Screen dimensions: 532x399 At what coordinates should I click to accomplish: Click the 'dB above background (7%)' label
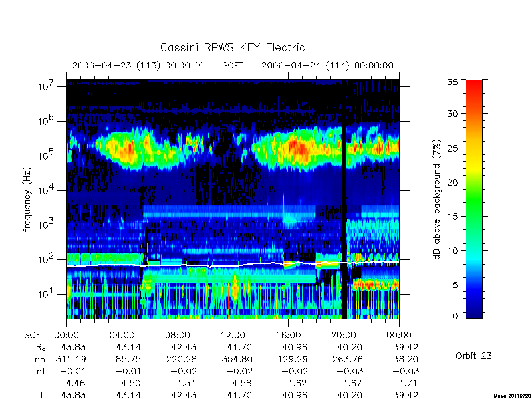[437, 199]
